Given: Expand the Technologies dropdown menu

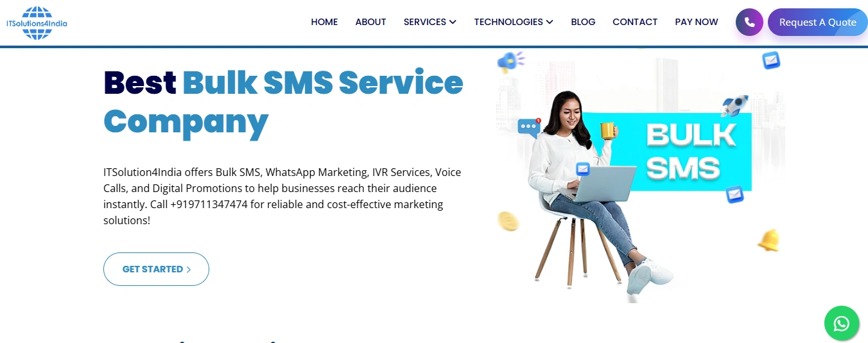Looking at the screenshot, I should click(514, 22).
